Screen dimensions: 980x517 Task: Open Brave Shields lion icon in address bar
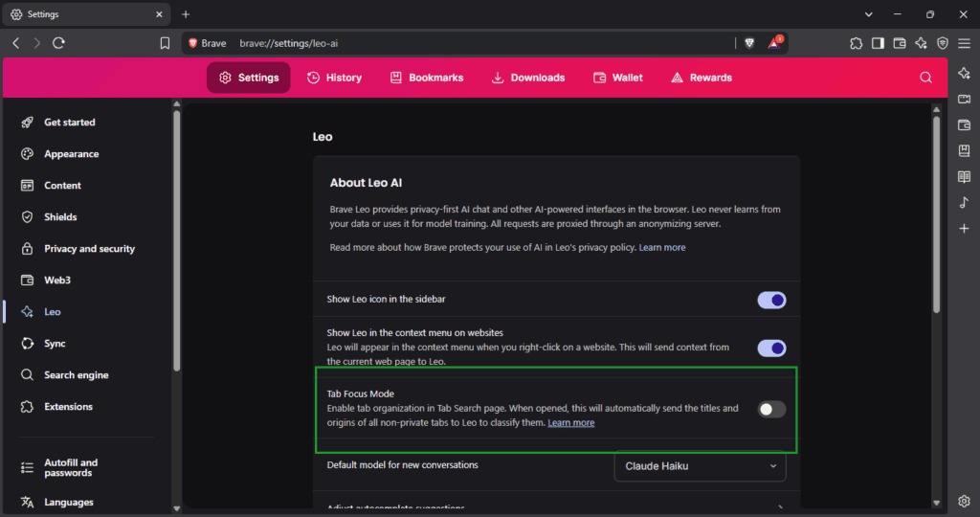pos(749,43)
